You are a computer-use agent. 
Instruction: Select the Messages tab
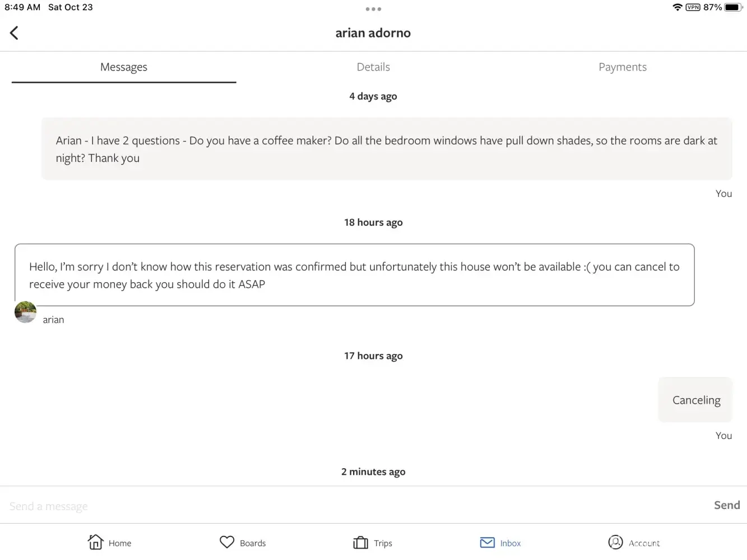click(x=124, y=67)
